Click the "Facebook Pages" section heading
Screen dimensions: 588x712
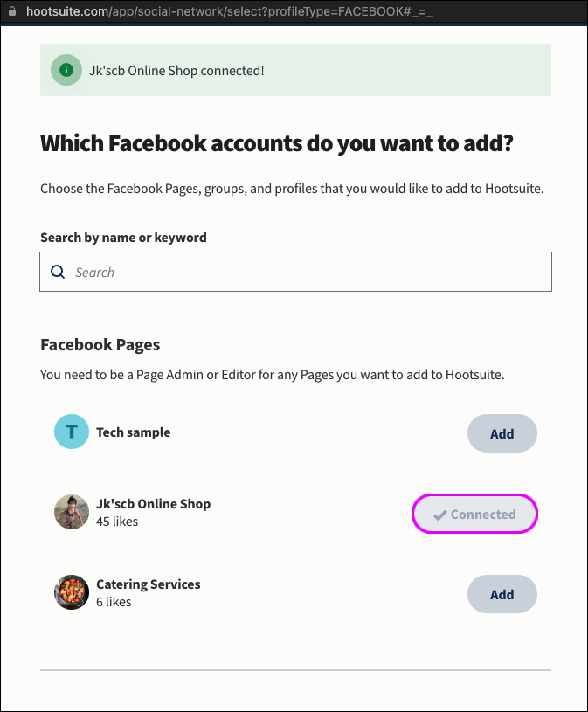click(100, 344)
